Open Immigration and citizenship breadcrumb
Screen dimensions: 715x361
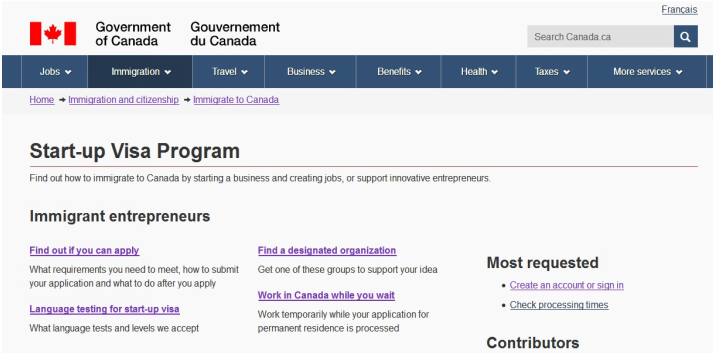124,100
